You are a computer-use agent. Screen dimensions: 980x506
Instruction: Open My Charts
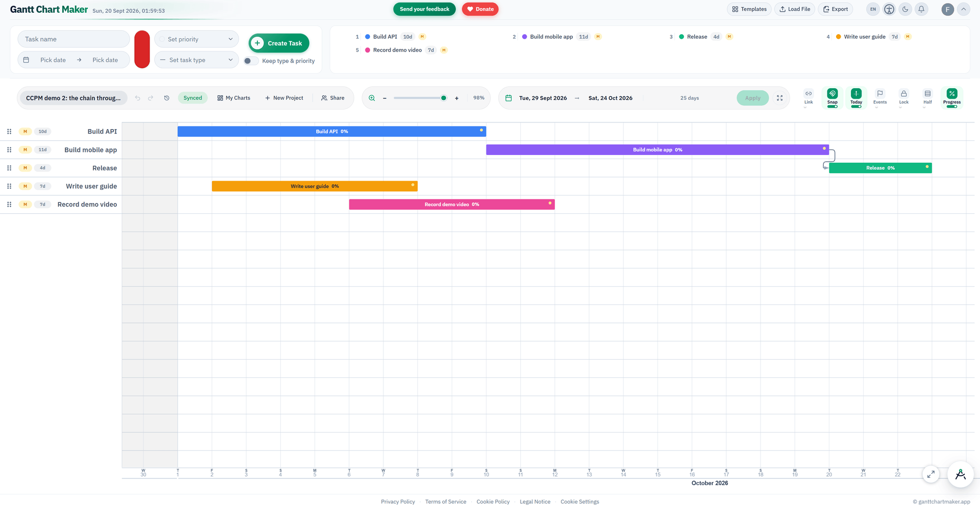click(x=234, y=98)
